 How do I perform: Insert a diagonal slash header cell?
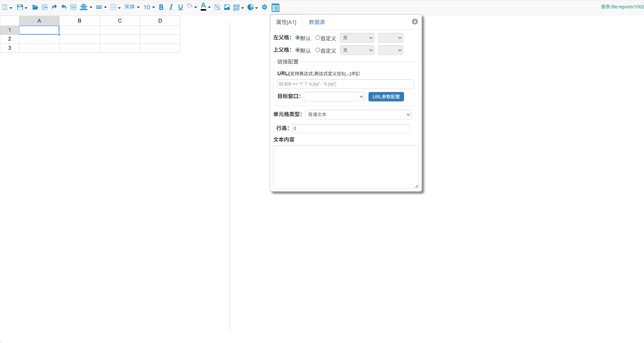[217, 7]
